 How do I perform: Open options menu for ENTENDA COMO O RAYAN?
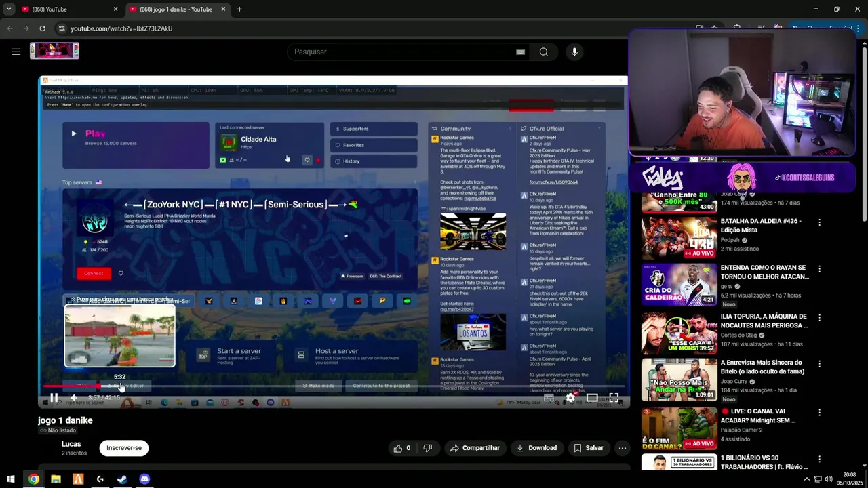click(819, 269)
